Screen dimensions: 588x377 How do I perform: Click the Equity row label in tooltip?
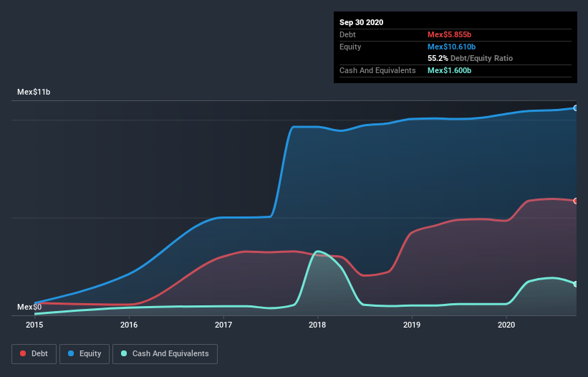click(350, 47)
